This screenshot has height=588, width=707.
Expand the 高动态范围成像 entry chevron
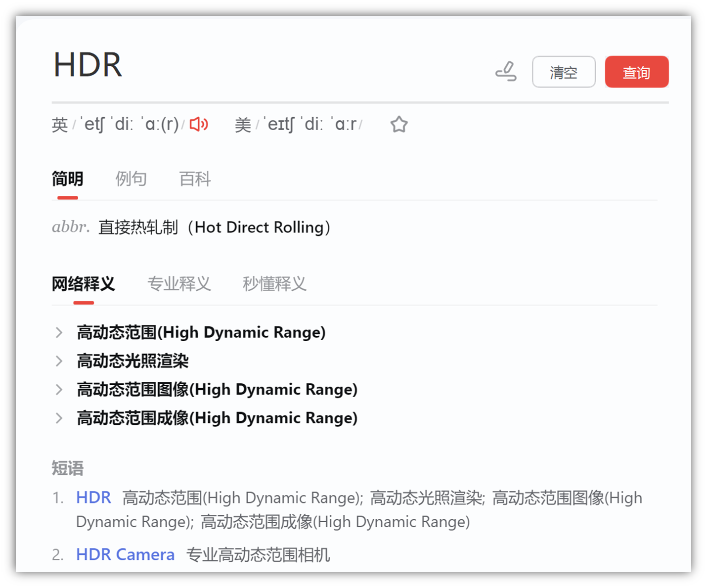pyautogui.click(x=59, y=418)
